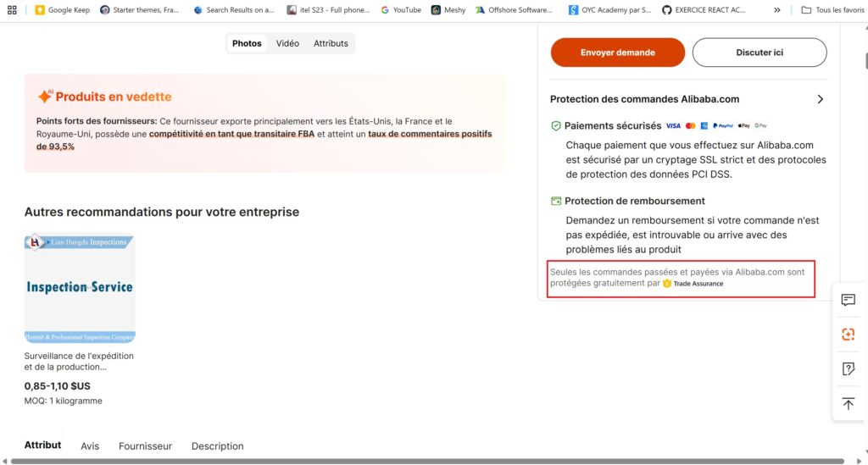Screen dimensions: 868x465
Task: Switch to the Fournisseur section tab
Action: coord(145,446)
